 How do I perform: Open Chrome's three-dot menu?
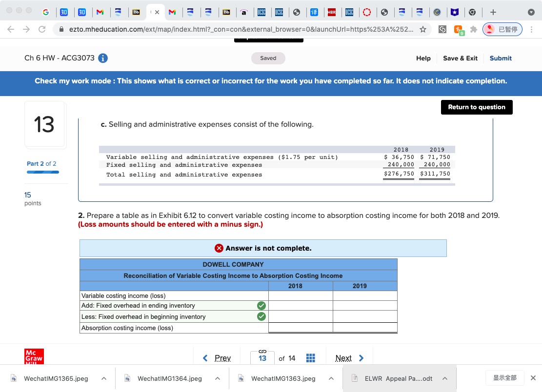click(x=532, y=29)
